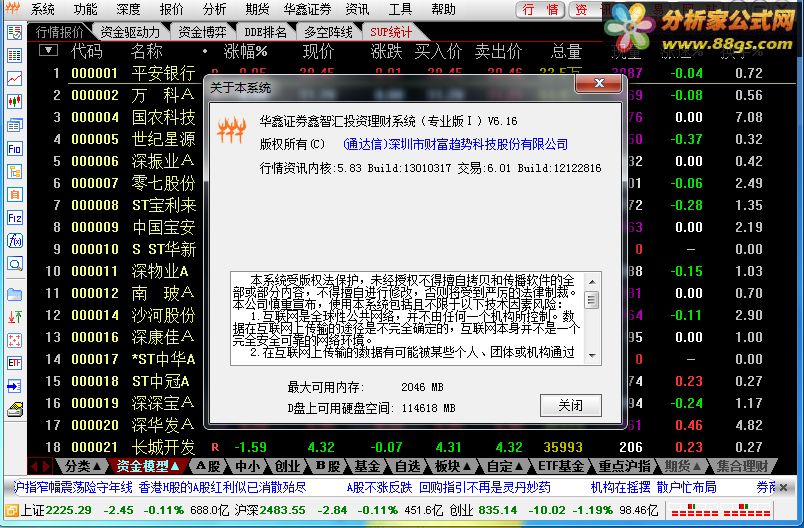Open news 沪指窄幅震荡险守年线
The image size is (804, 528).
coord(73,488)
